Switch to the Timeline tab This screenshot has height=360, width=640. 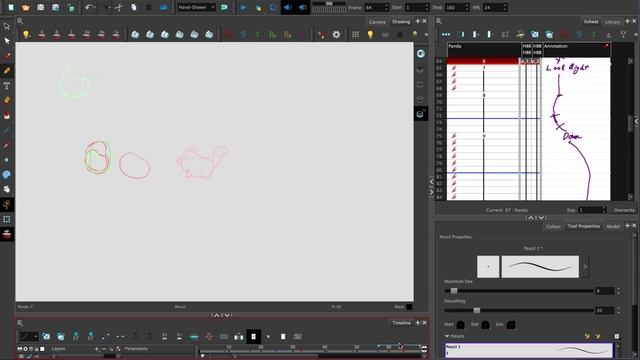401,323
